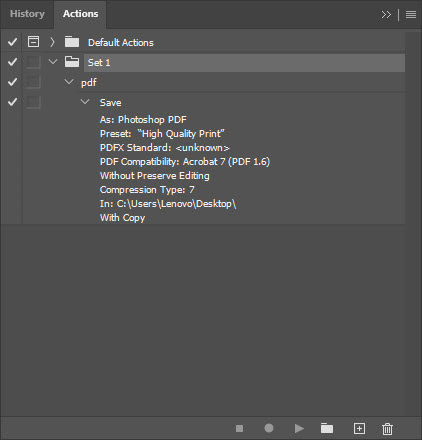Collapse the pdf action chevron

tap(69, 82)
